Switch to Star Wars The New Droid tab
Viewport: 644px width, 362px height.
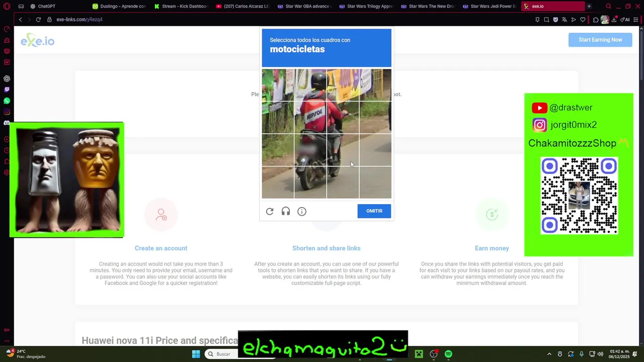[x=428, y=6]
